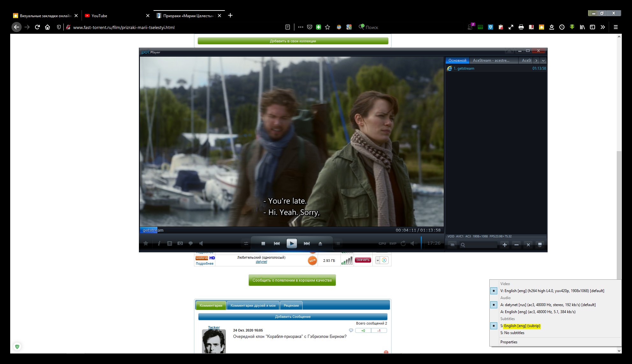Skip to the previous track in PotPlayer

coord(277,243)
